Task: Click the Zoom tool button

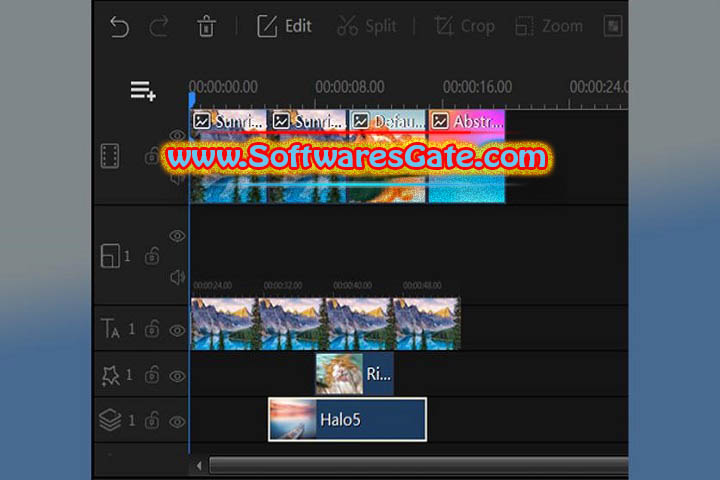Action: [549, 26]
